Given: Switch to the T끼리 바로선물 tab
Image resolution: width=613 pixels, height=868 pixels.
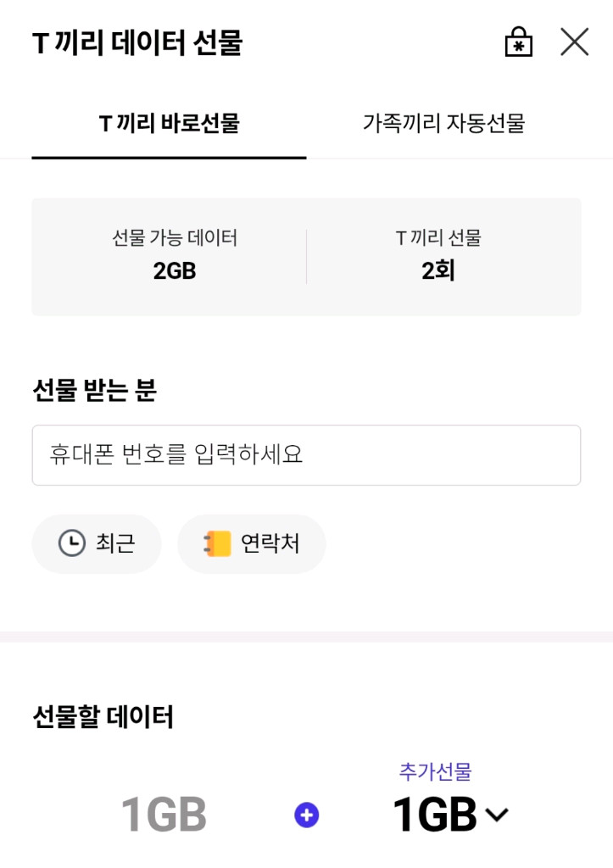Looking at the screenshot, I should pos(170,124).
